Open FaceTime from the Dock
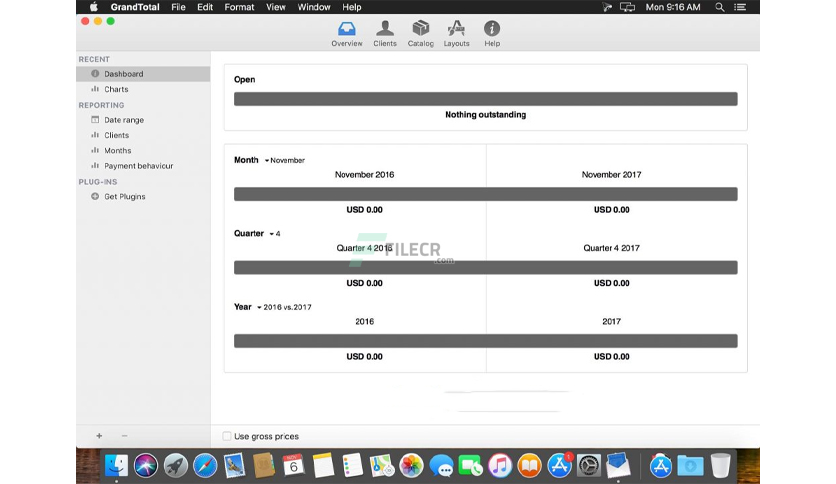Image resolution: width=836 pixels, height=484 pixels. point(470,466)
